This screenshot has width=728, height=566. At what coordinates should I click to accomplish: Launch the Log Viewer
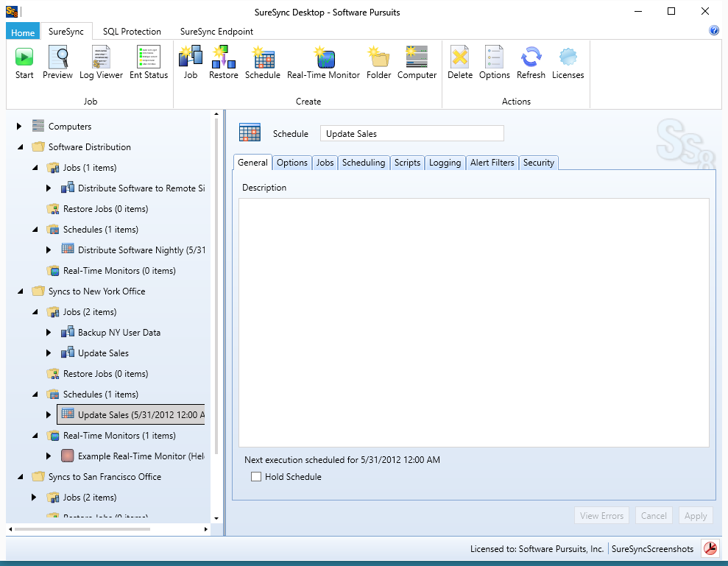100,62
